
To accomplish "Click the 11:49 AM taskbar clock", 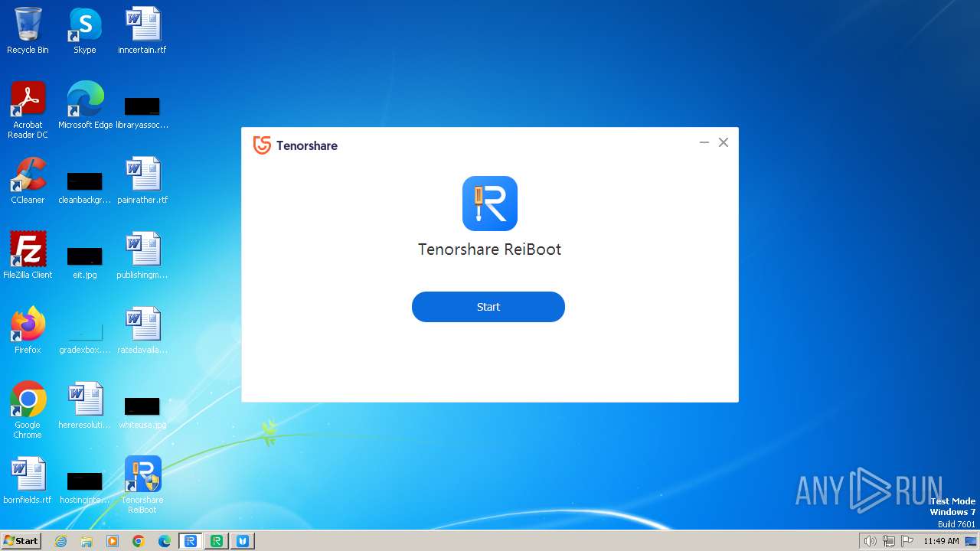I will tap(941, 541).
